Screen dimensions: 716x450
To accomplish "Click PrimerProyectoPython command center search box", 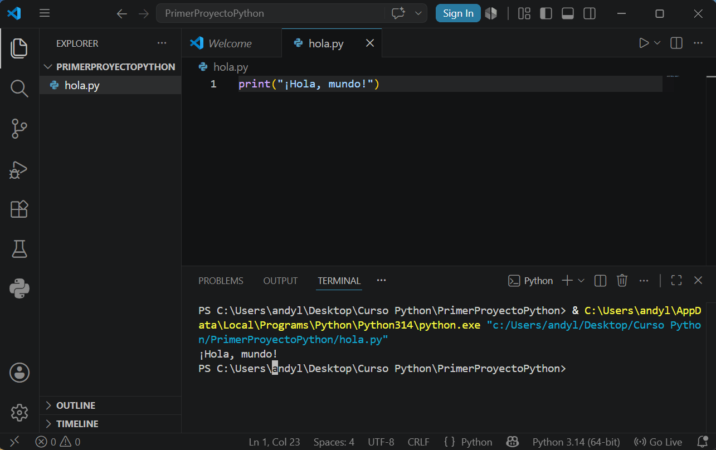I will (274, 13).
